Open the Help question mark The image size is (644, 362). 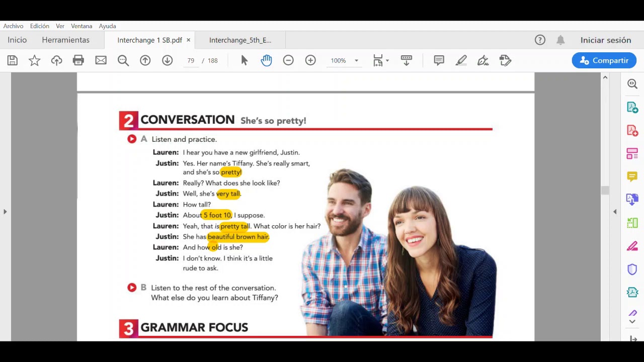(x=540, y=40)
